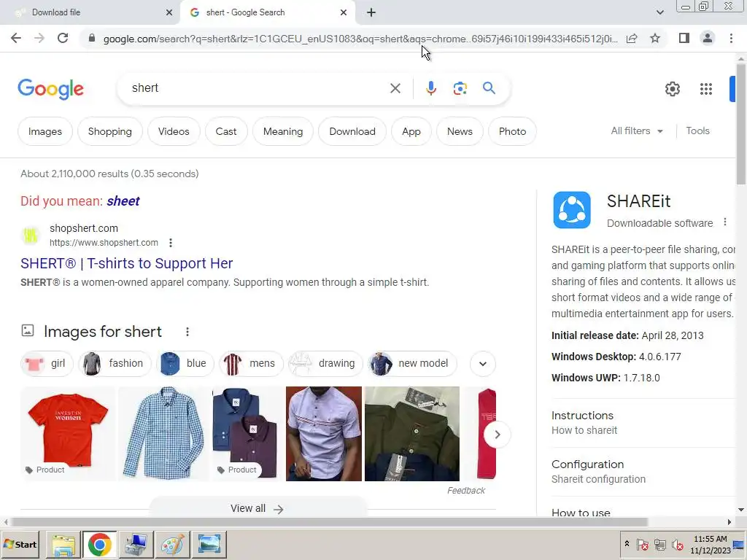Select the blue image chip

[185, 364]
